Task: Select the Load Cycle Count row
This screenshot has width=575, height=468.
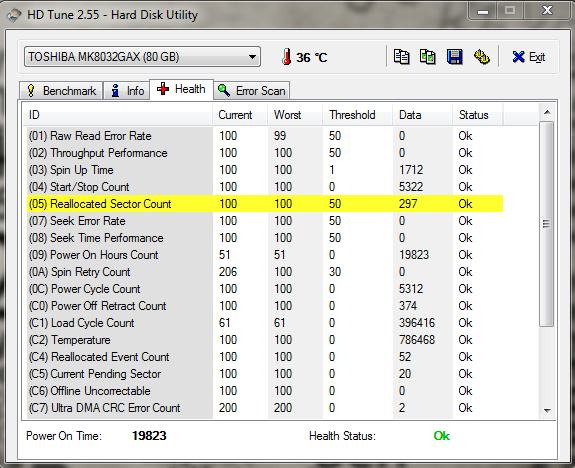Action: tap(265, 323)
